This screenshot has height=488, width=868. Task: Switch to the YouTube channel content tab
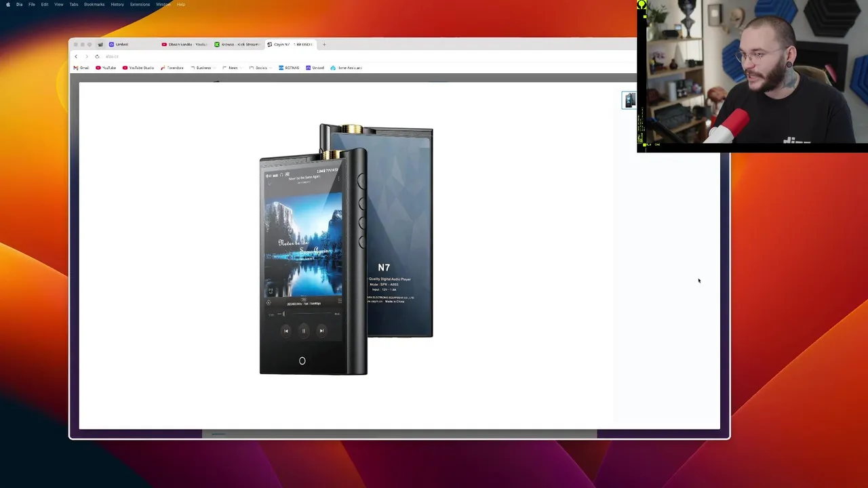pyautogui.click(x=184, y=44)
